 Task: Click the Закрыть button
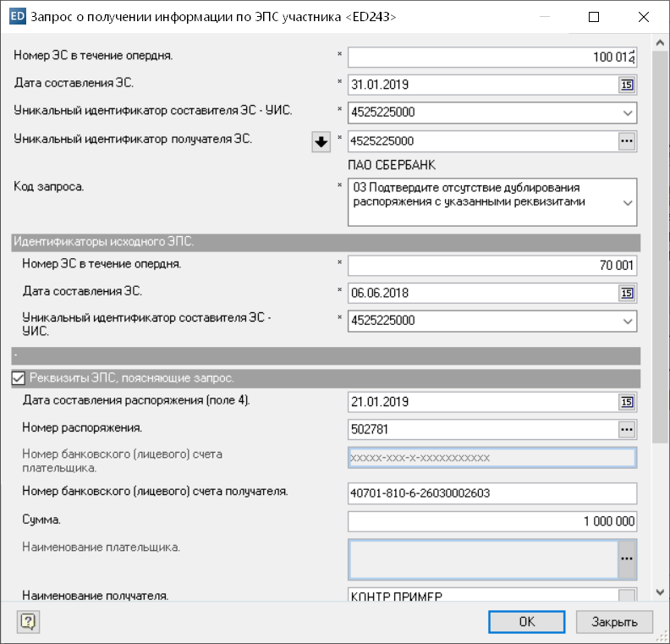click(614, 622)
